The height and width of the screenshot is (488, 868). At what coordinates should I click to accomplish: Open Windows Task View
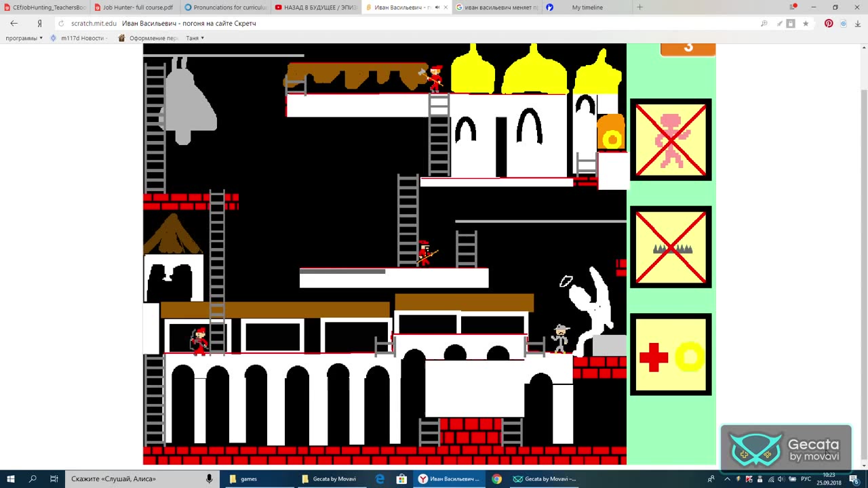click(54, 479)
